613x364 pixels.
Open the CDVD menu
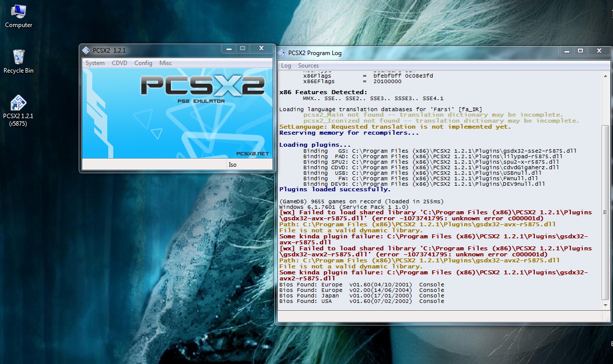pos(119,63)
